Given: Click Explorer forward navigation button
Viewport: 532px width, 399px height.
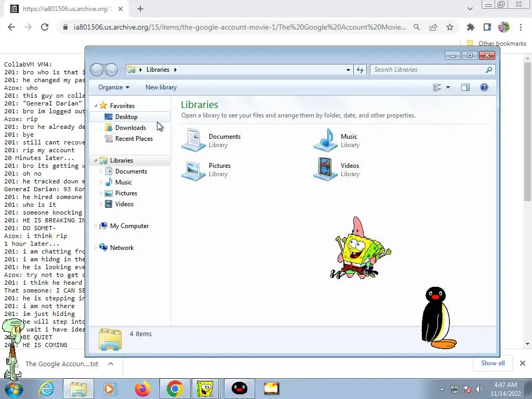Looking at the screenshot, I should [x=111, y=70].
